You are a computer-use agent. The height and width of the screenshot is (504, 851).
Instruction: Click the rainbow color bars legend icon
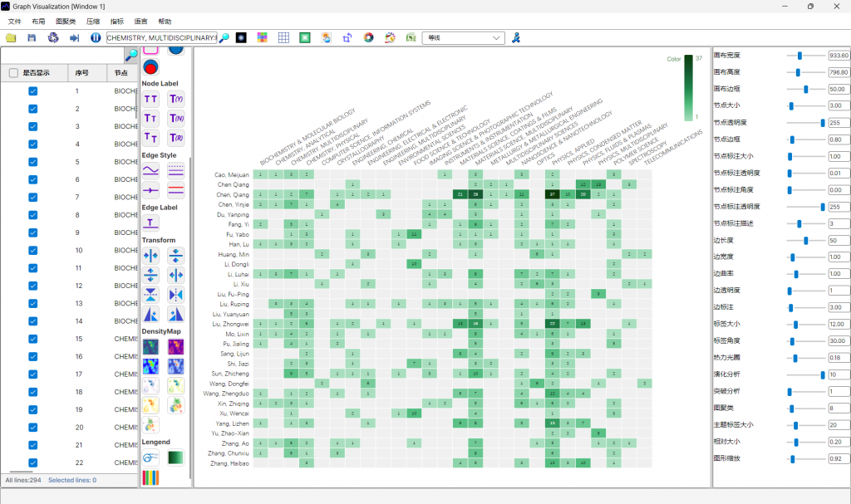(150, 477)
